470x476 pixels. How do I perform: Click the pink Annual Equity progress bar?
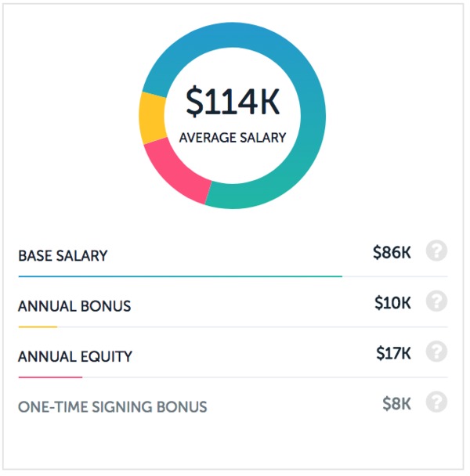tap(50, 377)
